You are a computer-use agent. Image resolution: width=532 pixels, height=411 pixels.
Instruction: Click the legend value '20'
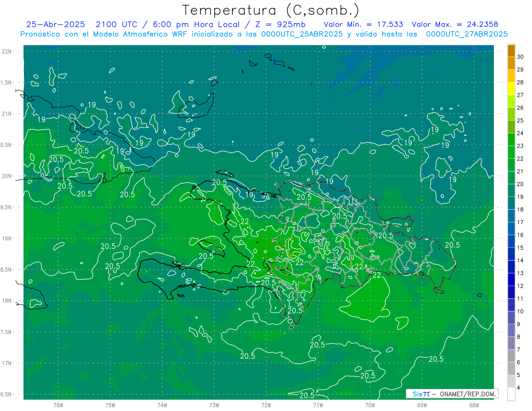(x=520, y=184)
